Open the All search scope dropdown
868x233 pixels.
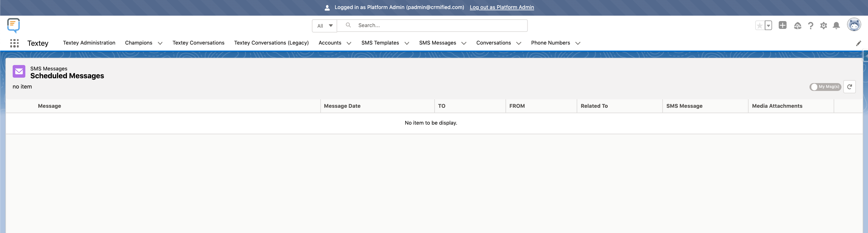pyautogui.click(x=325, y=26)
